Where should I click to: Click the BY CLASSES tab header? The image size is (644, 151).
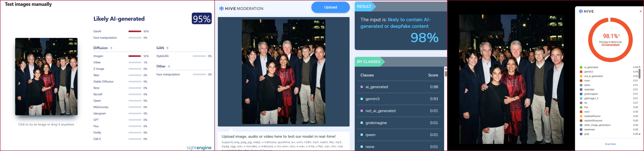coord(369,62)
